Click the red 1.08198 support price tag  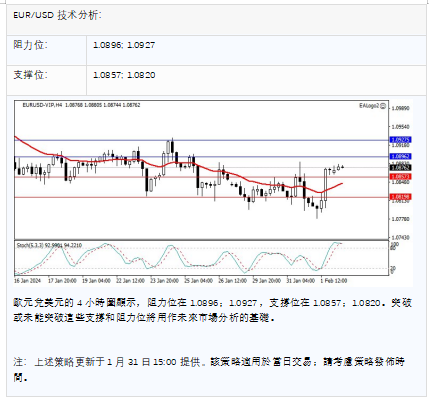(x=400, y=197)
